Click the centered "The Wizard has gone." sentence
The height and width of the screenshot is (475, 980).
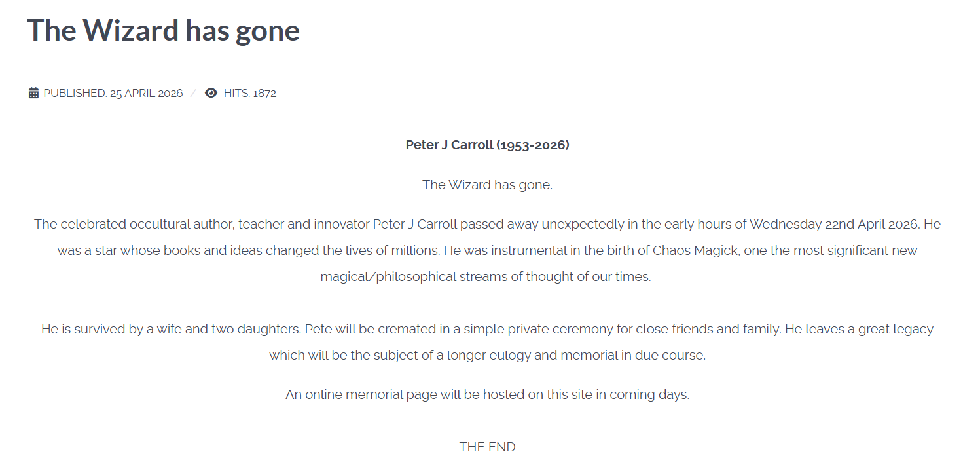tap(488, 185)
